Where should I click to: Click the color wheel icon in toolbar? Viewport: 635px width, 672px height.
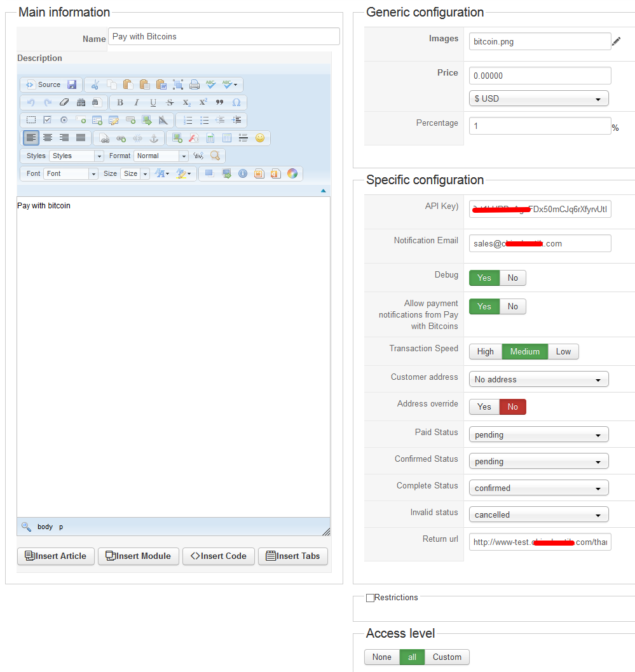pos(292,173)
